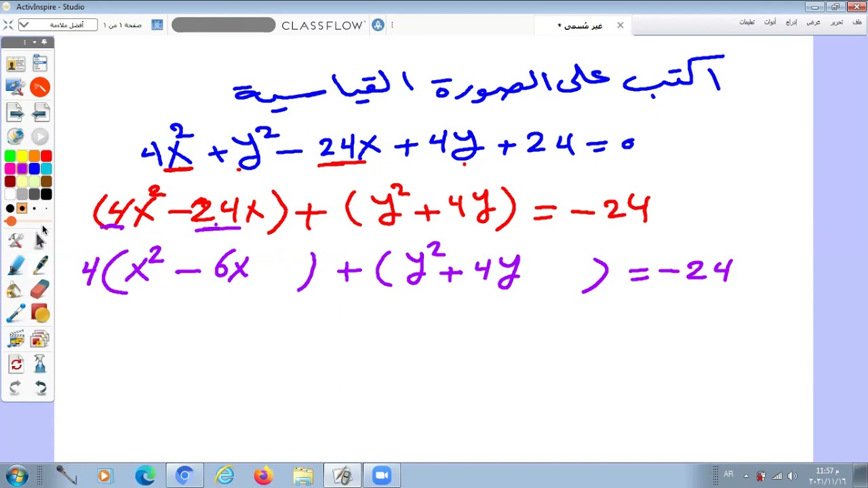Open the Desktop Annotate tools icon
This screenshot has height=488, width=868.
tap(15, 87)
